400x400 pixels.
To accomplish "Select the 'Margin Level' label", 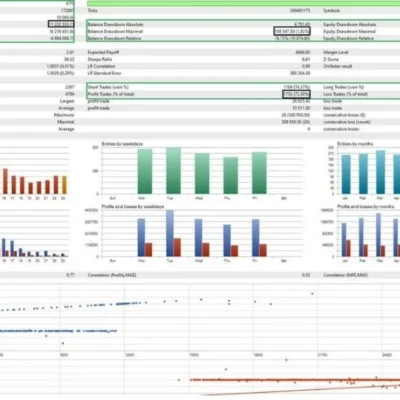I will 335,52.
